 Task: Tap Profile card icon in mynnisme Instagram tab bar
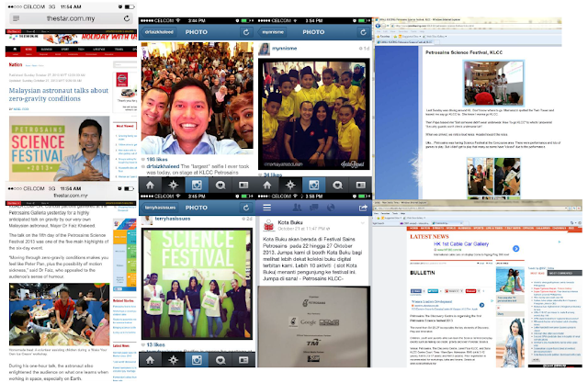coord(361,185)
